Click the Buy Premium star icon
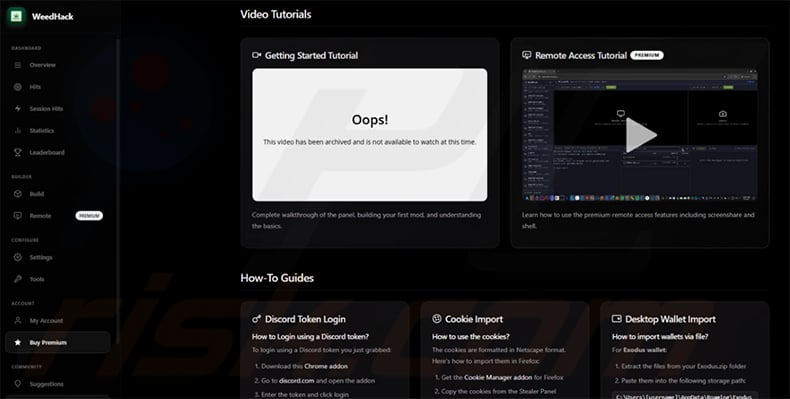The height and width of the screenshot is (399, 790). [18, 343]
